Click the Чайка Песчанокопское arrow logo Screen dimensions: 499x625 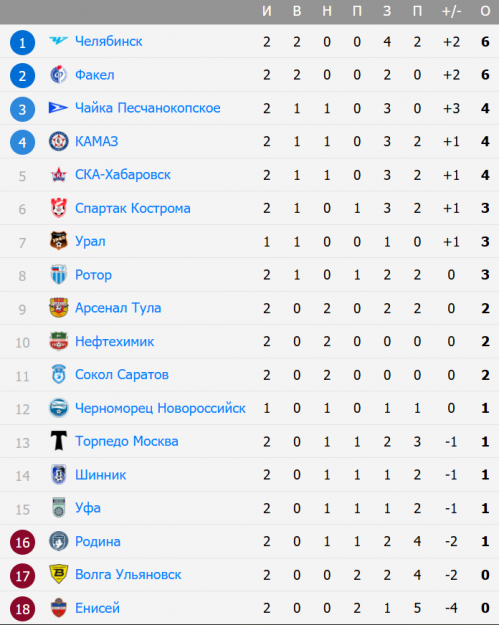coord(58,108)
